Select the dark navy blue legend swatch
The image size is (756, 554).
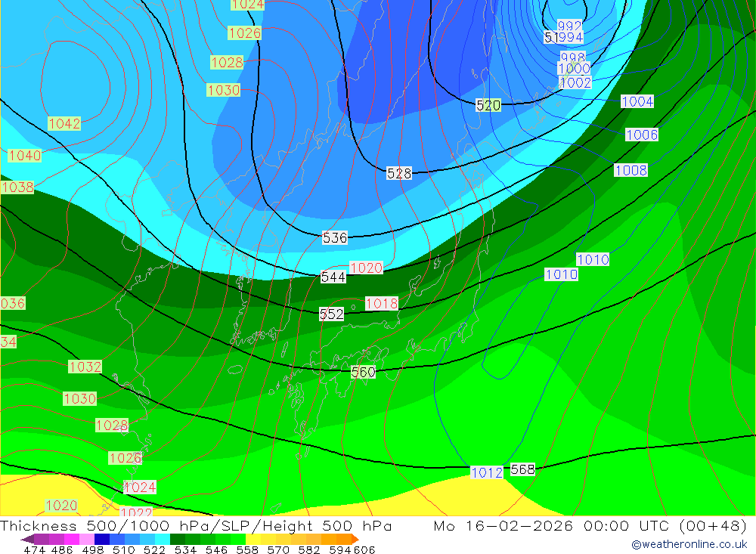pyautogui.click(x=102, y=539)
